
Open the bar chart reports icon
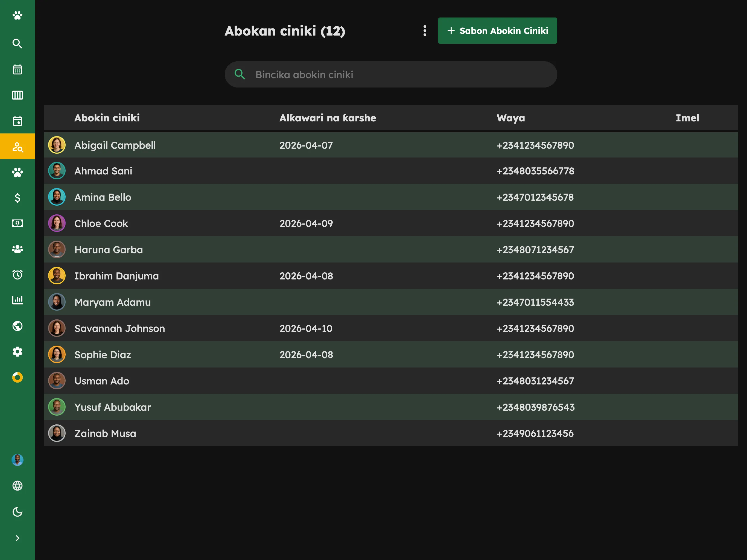tap(17, 300)
